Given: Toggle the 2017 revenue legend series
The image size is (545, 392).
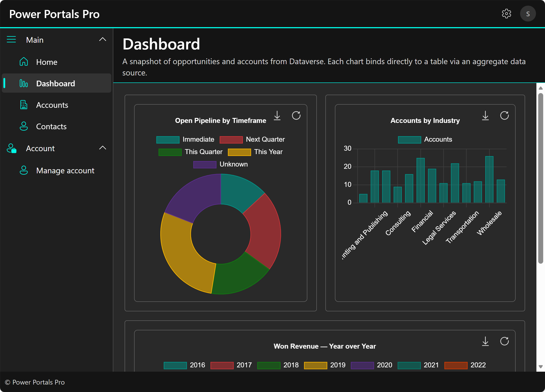Looking at the screenshot, I should click(x=231, y=365).
